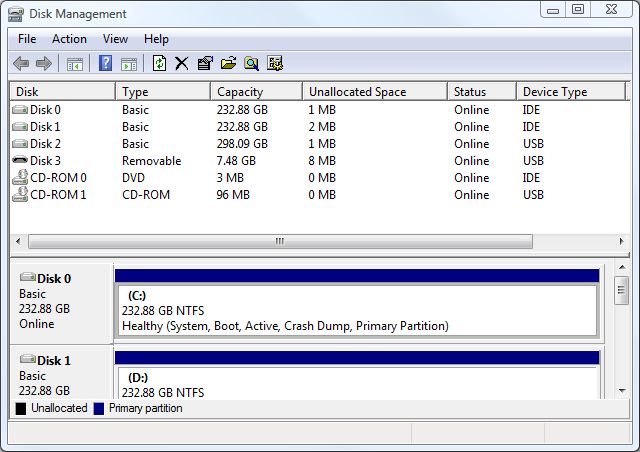Image resolution: width=640 pixels, height=452 pixels.
Task: Click the horizontal scrollbar in disk list
Action: point(280,241)
